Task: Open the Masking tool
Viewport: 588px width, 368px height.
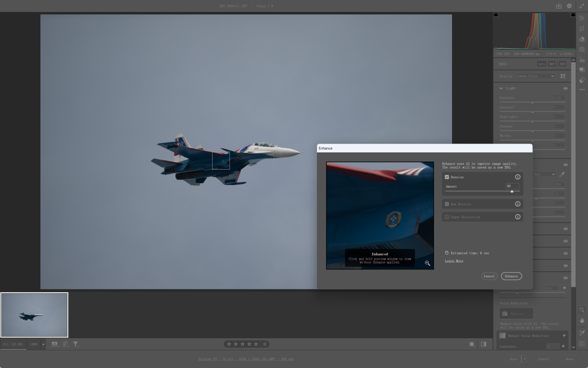Action: tap(582, 50)
